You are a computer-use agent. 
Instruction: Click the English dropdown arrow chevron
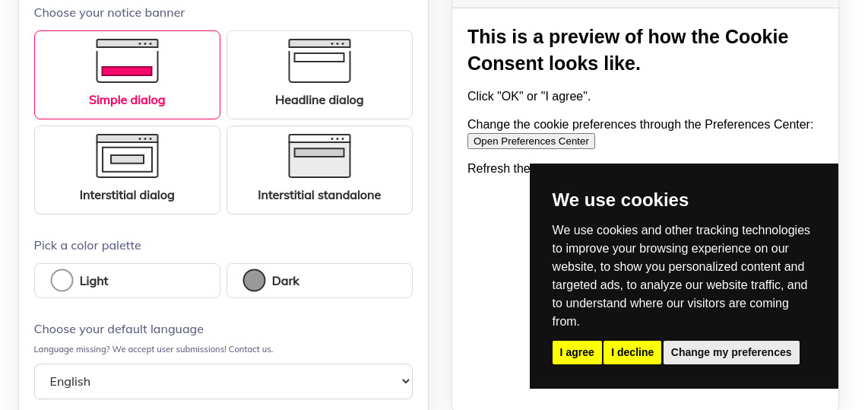pos(405,381)
